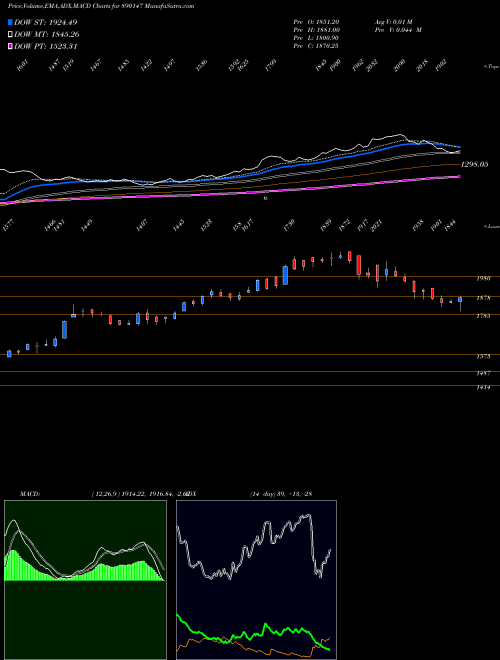Select the 'DOW PT: 1523.31' legend text
The width and height of the screenshot is (500, 660).
coord(45,46)
